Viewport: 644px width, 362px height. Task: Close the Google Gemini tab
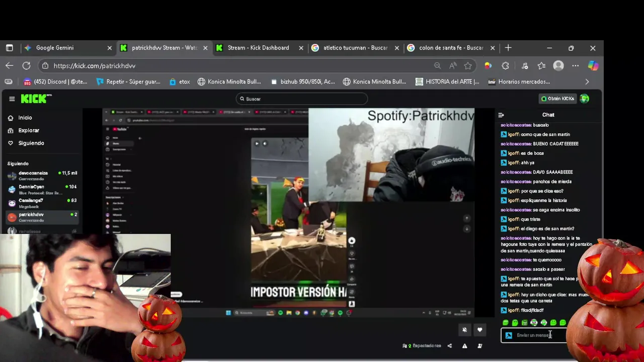110,48
